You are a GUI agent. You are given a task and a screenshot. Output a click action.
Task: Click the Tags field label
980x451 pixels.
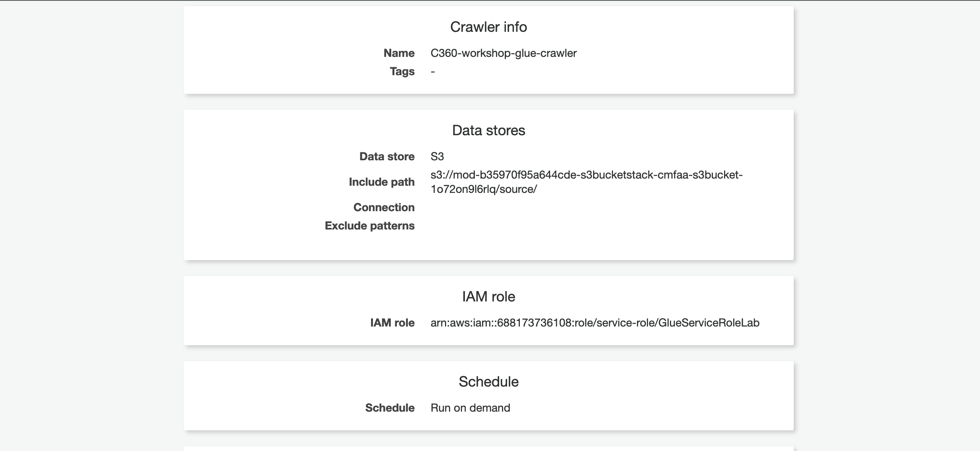[402, 71]
